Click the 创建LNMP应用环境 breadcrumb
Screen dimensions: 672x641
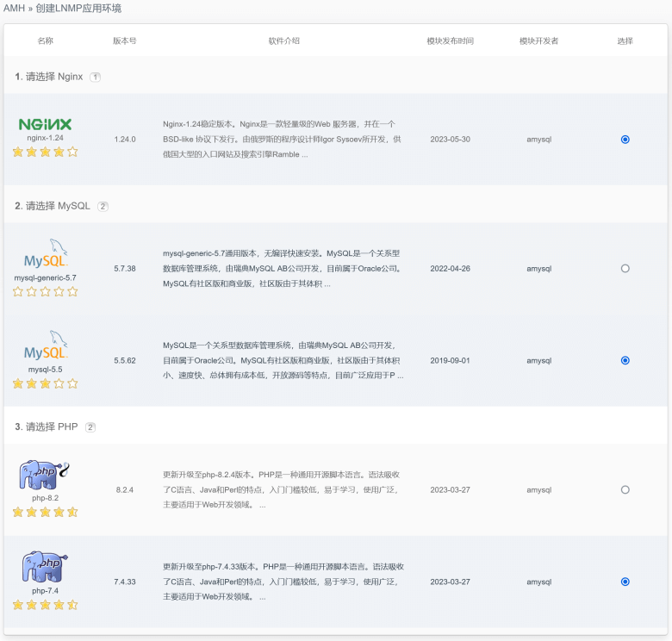point(78,8)
